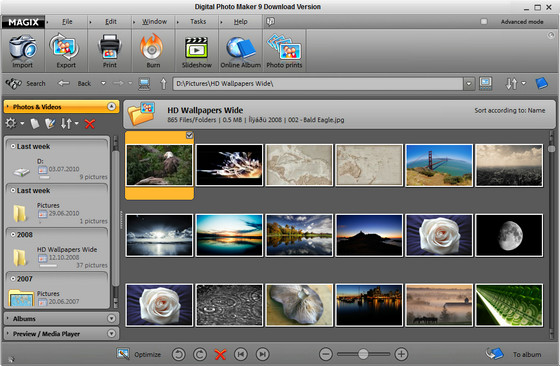Image resolution: width=560 pixels, height=366 pixels.
Task: Expand the Preview / Media Player panel
Action: [111, 334]
